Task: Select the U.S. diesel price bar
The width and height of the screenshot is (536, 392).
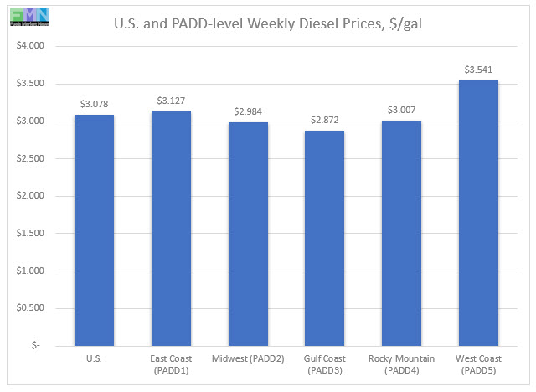Action: (94, 230)
